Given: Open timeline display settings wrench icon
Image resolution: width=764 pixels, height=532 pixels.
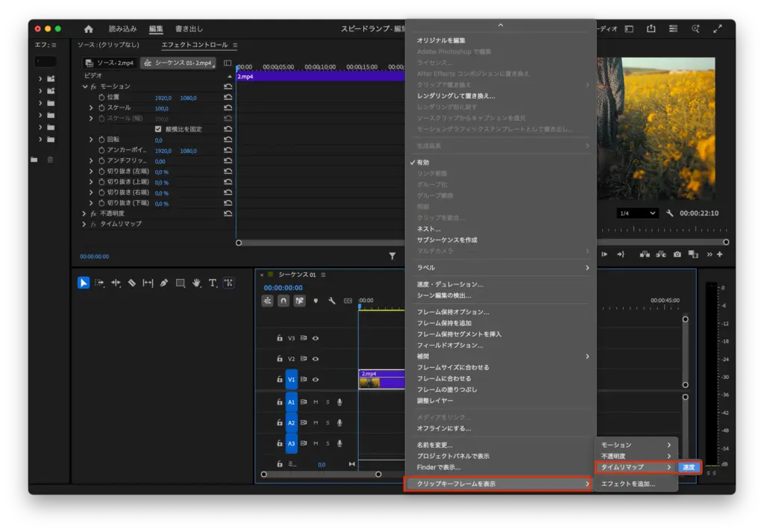Looking at the screenshot, I should tap(331, 301).
